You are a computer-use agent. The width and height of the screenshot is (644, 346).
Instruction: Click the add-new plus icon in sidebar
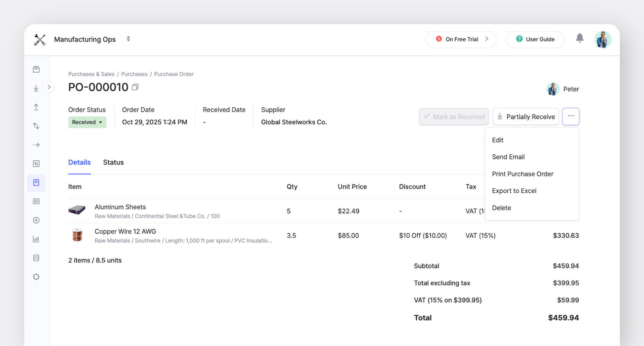click(x=36, y=220)
